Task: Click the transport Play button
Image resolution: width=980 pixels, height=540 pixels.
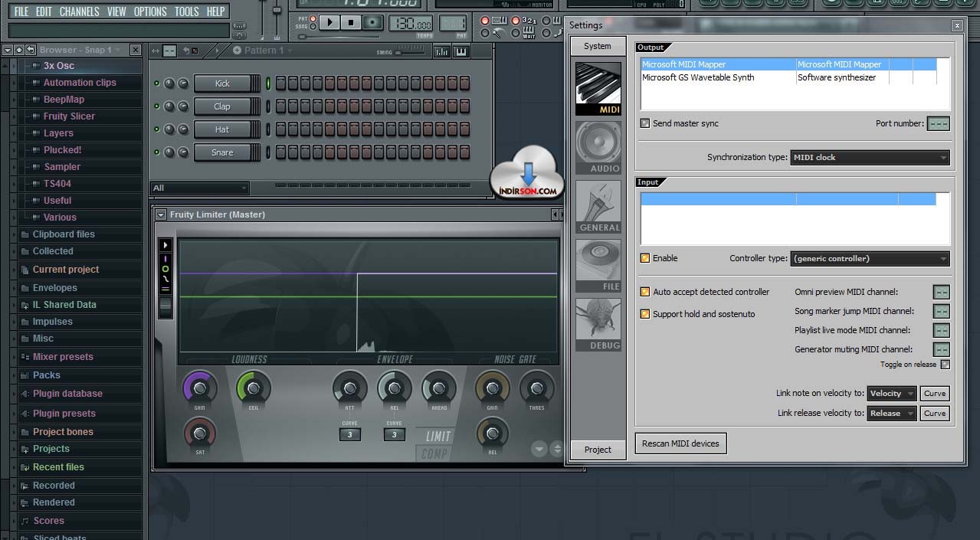Action: 329,22
